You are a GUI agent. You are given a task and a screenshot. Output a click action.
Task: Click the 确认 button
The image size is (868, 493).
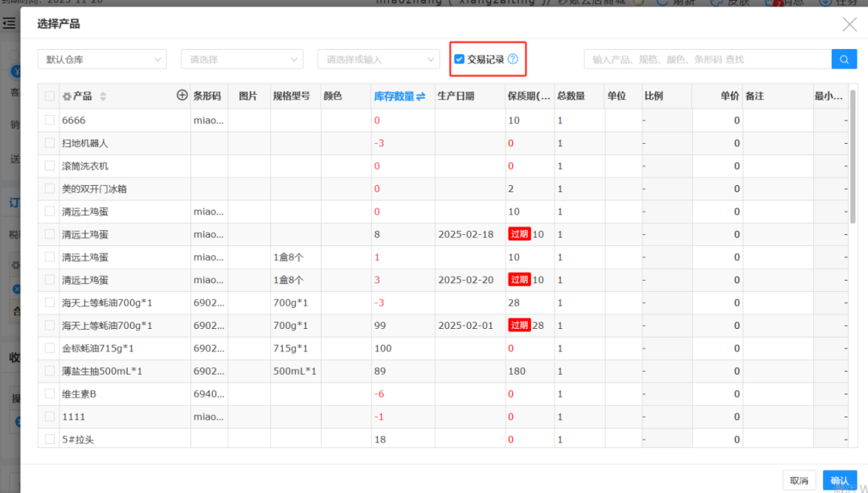point(840,480)
